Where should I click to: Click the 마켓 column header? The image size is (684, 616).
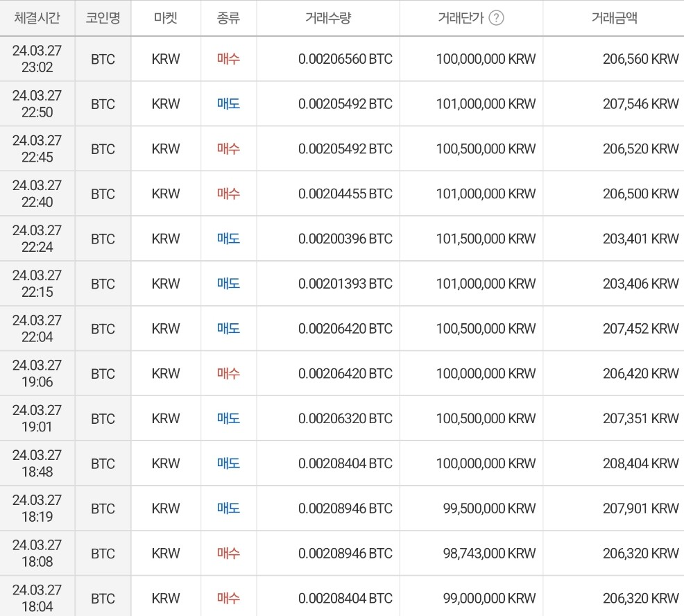point(166,18)
